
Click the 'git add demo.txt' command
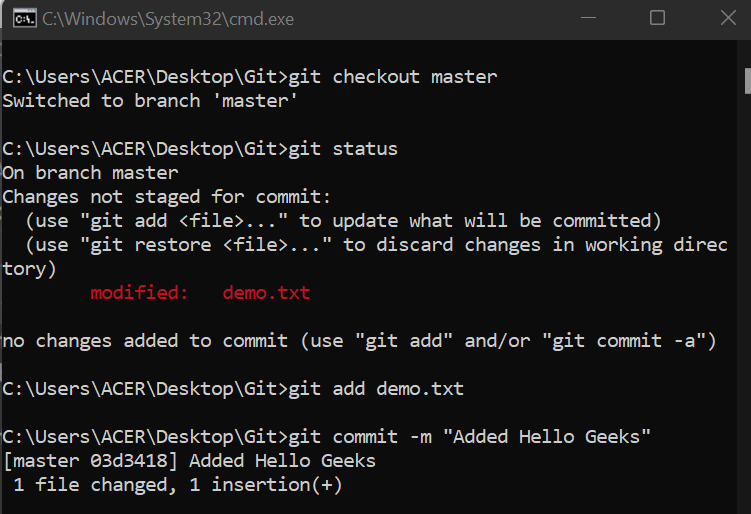click(376, 389)
